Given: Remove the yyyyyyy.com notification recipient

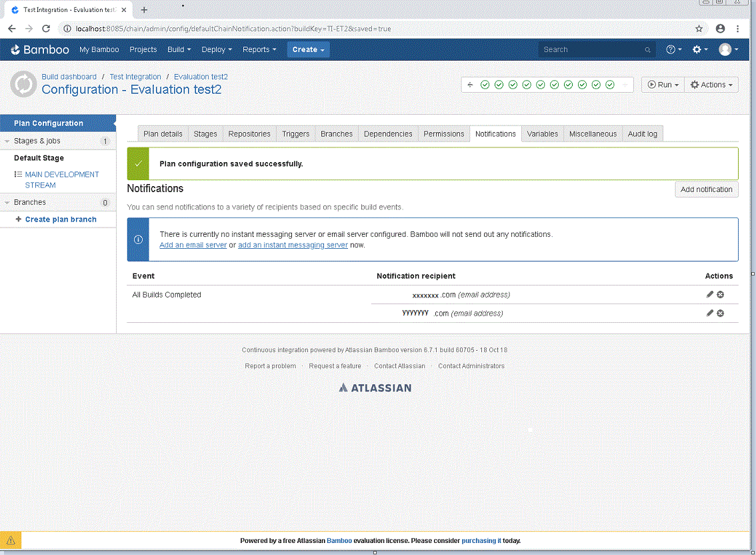Looking at the screenshot, I should coord(720,314).
